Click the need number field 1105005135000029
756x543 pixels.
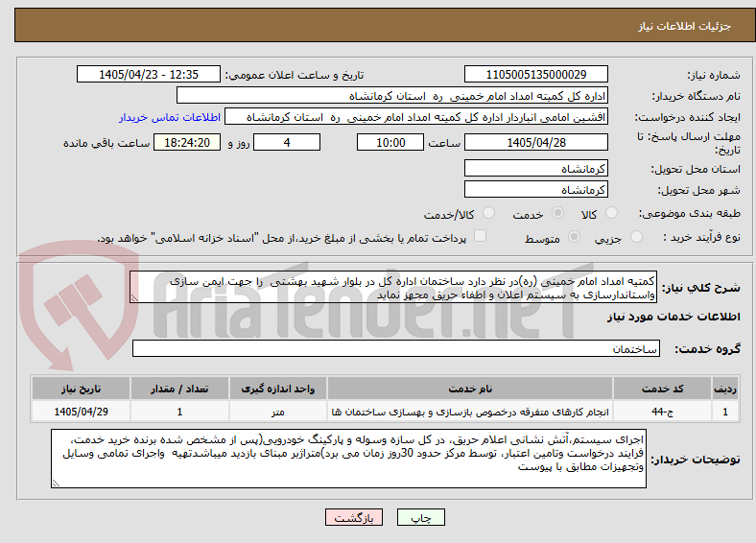click(535, 74)
